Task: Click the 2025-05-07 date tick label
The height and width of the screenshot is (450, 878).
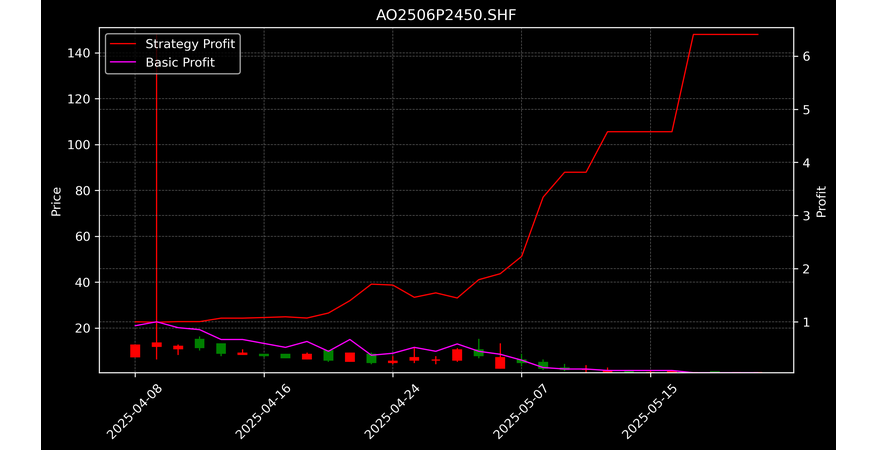Action: pos(520,412)
